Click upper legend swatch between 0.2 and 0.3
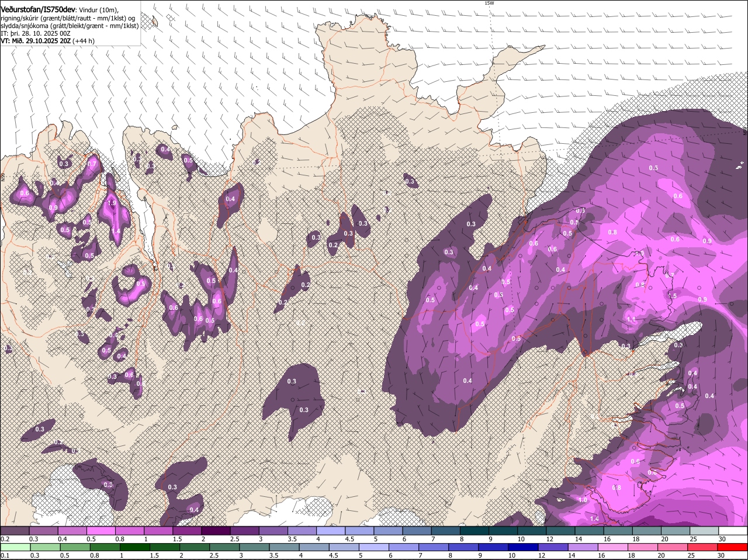 (x=15, y=531)
